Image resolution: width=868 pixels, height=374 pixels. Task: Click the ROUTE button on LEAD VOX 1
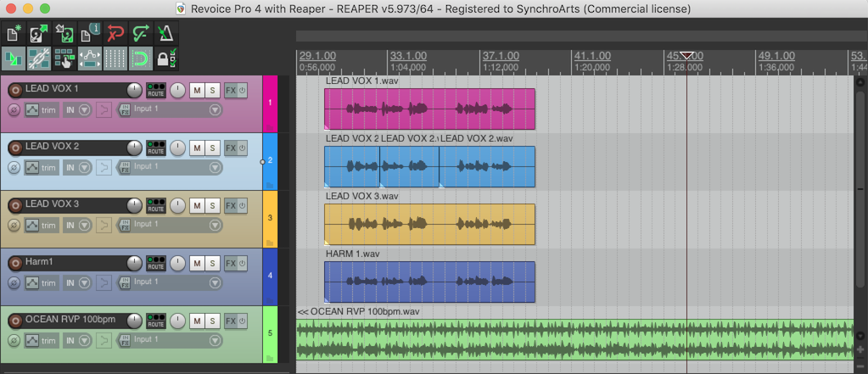pos(155,90)
